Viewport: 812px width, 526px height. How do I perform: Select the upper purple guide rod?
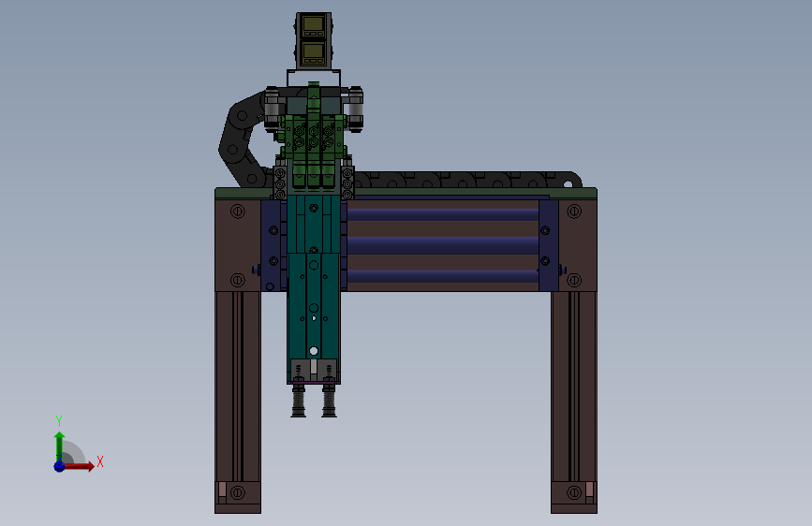443,214
